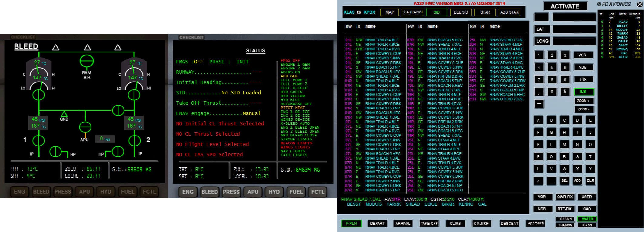Toggle the WATER map layer

(587, 219)
